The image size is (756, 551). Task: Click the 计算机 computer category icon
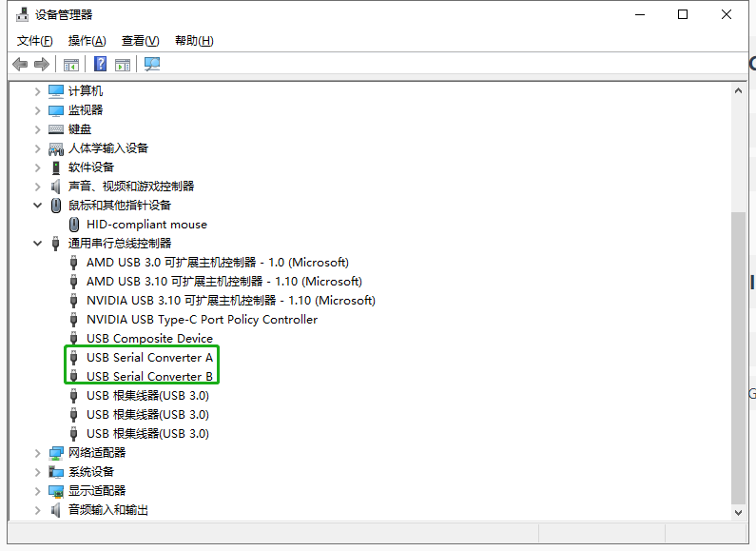(56, 91)
